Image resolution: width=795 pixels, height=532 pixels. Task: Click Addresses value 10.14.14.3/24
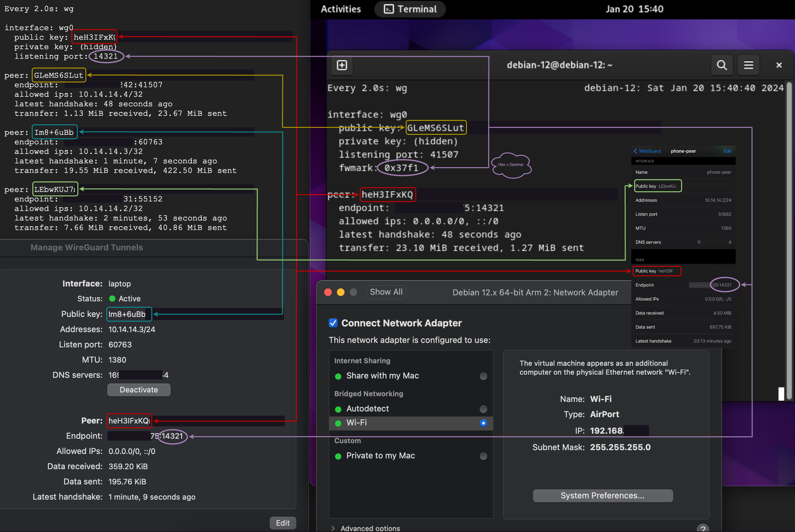tap(132, 329)
